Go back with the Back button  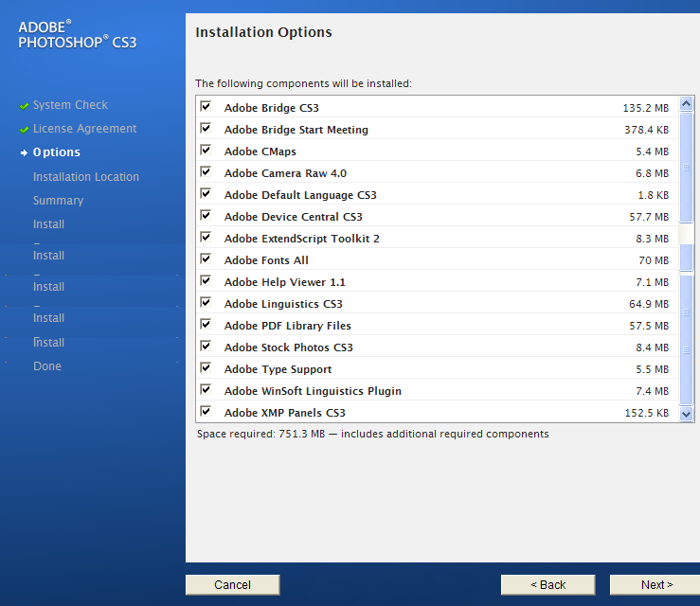coord(547,584)
